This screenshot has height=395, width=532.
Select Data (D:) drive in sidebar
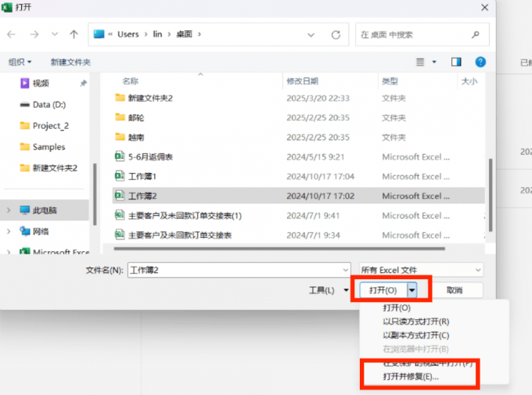pyautogui.click(x=43, y=105)
